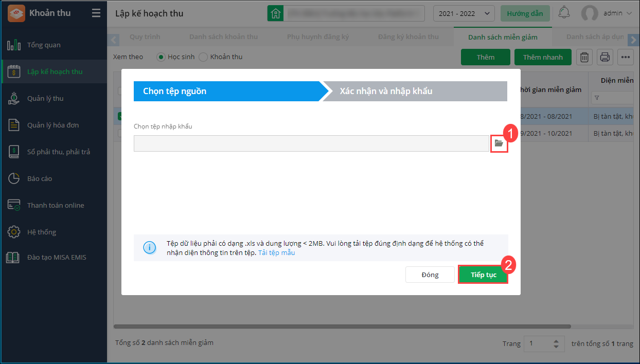Click the Đào tạo MISA EMIS book icon

[x=13, y=258]
